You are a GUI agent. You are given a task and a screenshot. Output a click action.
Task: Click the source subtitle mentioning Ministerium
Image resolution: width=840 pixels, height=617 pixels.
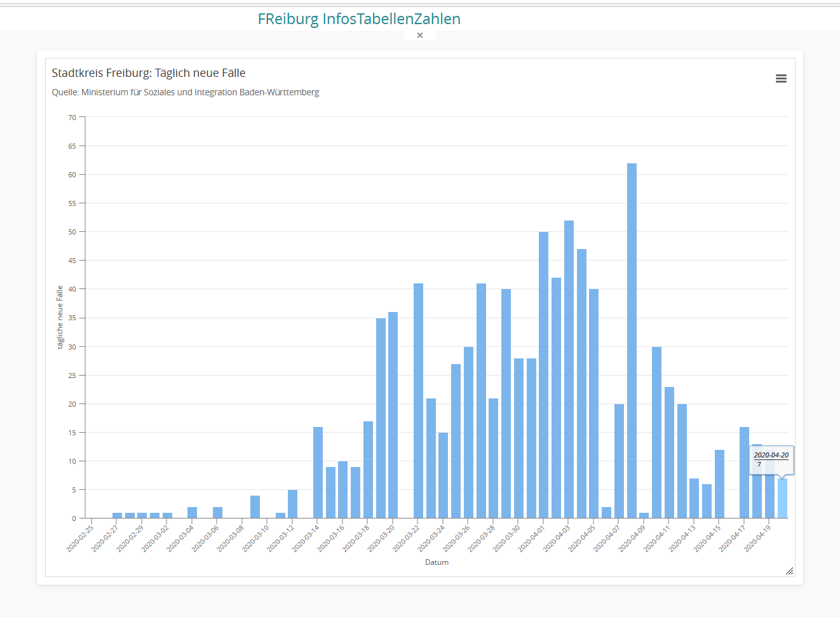coord(186,92)
